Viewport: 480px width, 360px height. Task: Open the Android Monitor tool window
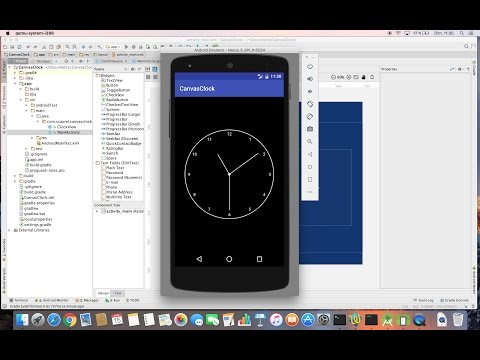click(52, 300)
